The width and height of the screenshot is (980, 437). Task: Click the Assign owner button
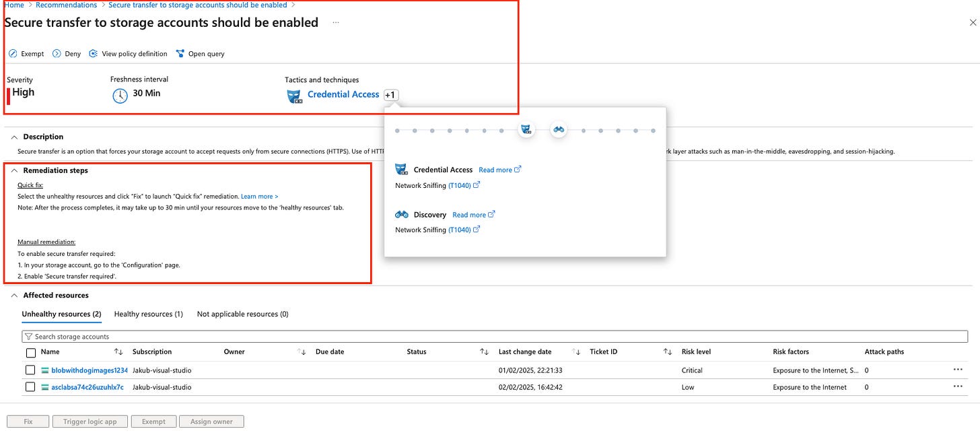211,422
